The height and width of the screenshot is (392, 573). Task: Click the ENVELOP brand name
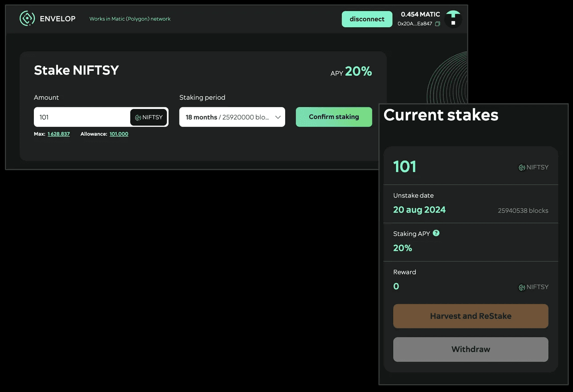click(x=57, y=19)
